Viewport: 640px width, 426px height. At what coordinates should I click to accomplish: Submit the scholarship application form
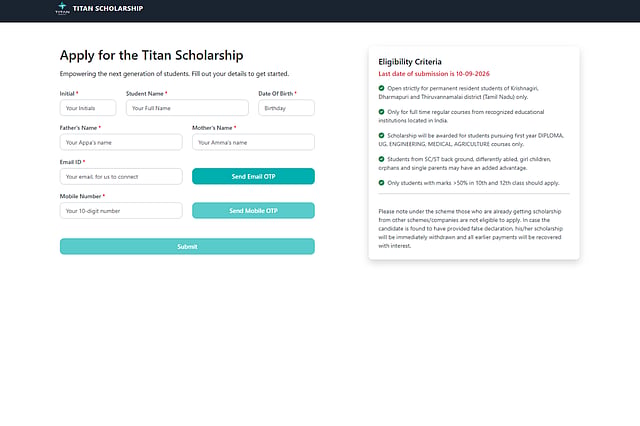coord(187,246)
